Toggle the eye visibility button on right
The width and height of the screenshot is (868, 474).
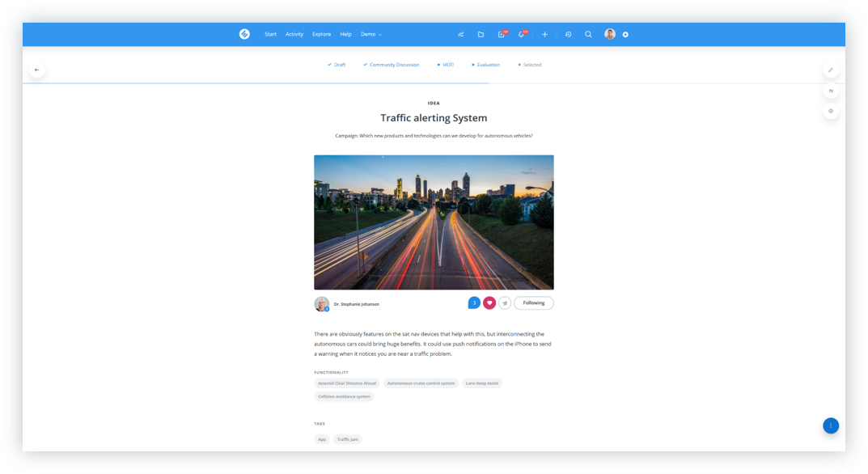click(830, 111)
